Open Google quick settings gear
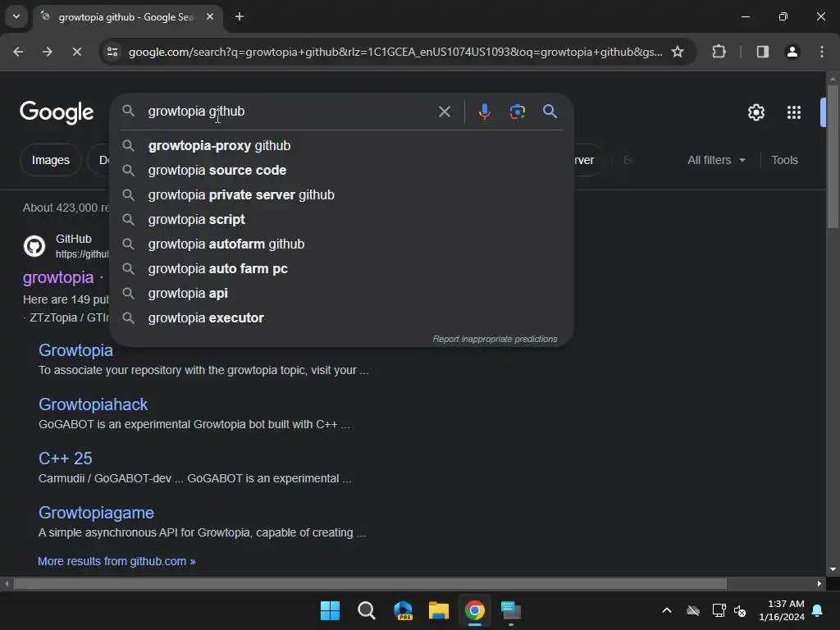 tap(756, 112)
